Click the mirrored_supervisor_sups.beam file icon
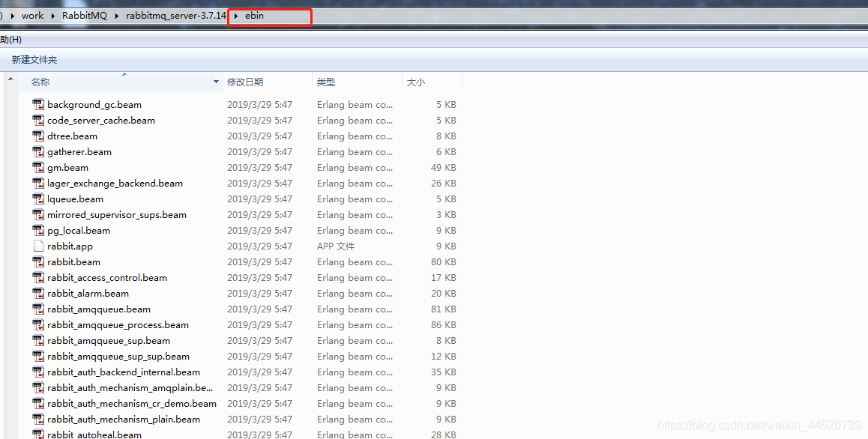 (38, 215)
